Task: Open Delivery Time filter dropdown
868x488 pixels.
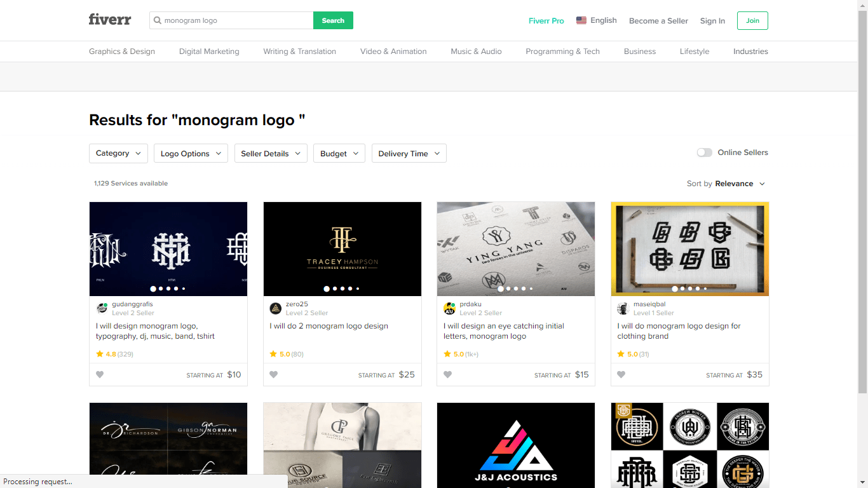Action: (409, 153)
